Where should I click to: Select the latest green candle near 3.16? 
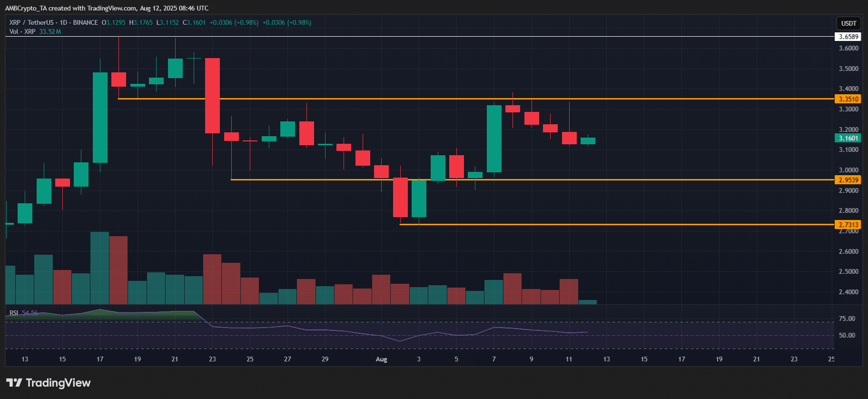588,140
